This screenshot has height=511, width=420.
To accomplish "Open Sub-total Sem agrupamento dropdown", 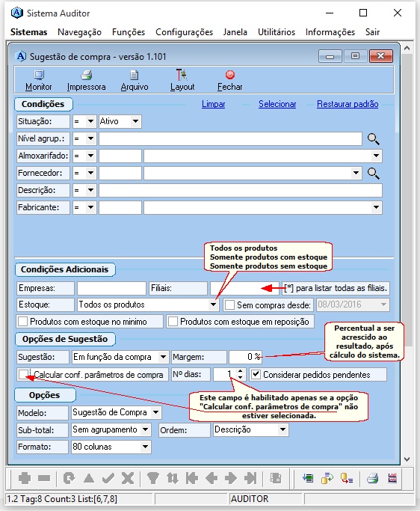I will point(146,430).
